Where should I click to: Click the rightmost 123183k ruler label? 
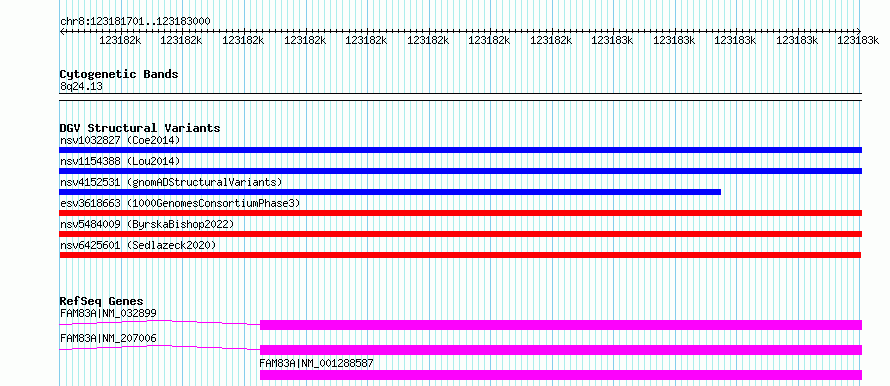click(x=858, y=40)
